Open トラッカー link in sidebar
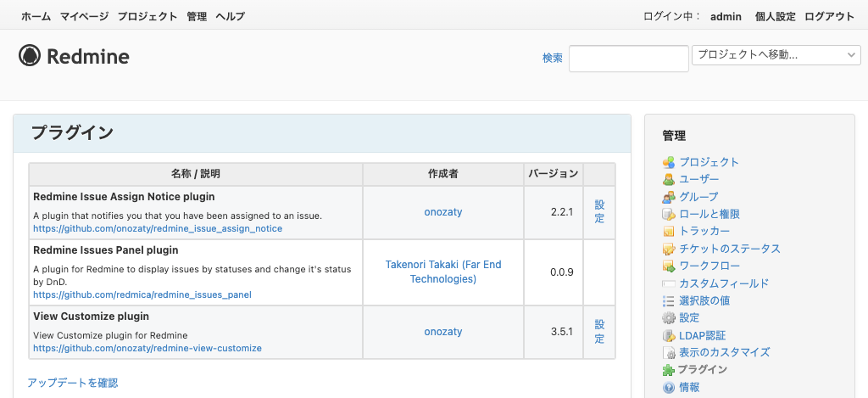868x398 pixels. (704, 231)
